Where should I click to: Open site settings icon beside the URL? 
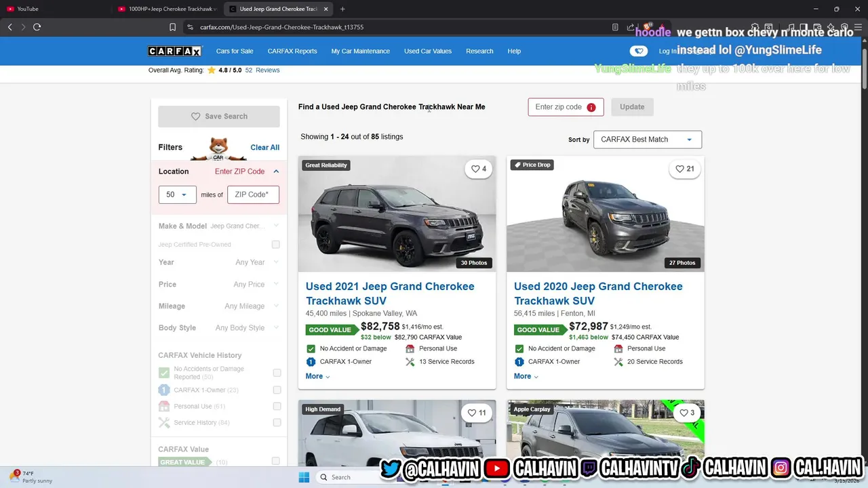191,27
